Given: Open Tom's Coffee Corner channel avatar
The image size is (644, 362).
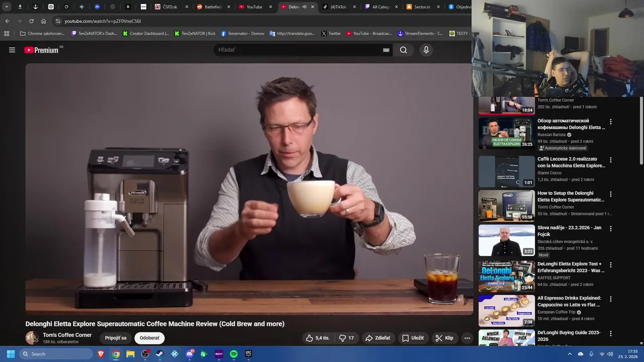Looking at the screenshot, I should (32, 338).
